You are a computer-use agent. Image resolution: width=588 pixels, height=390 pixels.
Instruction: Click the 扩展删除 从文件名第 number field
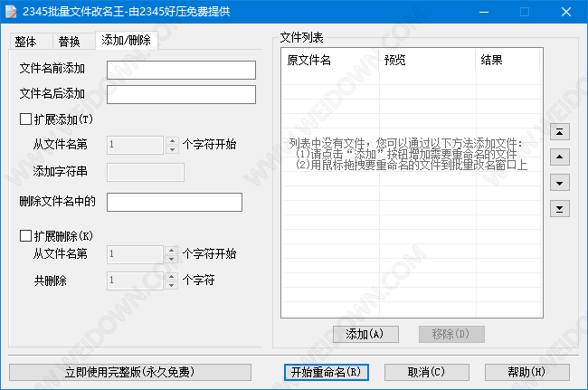[136, 254]
